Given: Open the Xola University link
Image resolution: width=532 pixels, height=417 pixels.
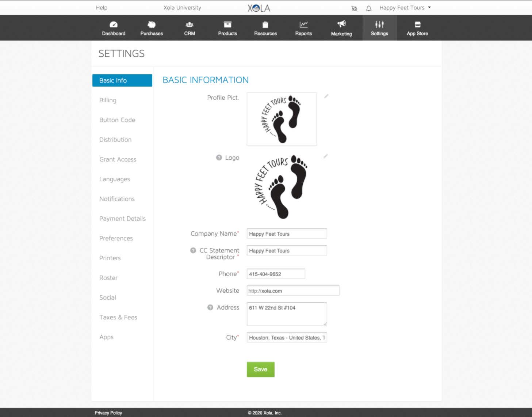Looking at the screenshot, I should 182,8.
